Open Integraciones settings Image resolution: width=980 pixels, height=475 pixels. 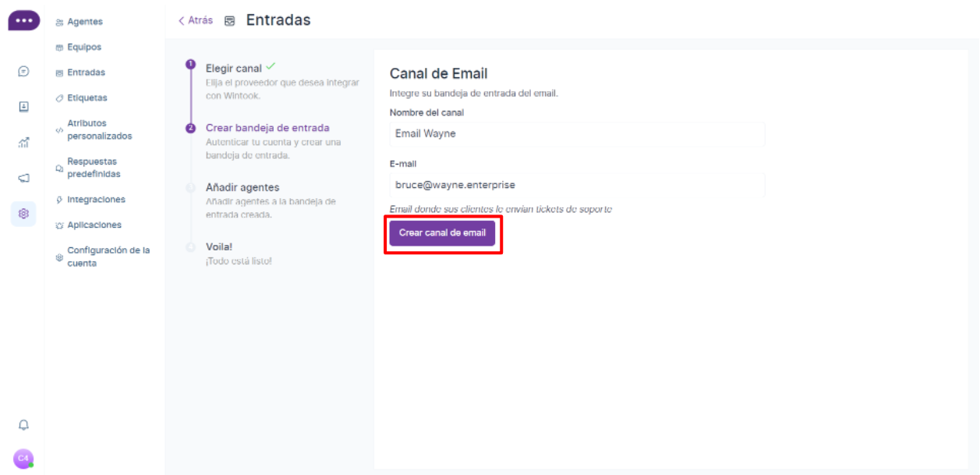coord(96,200)
